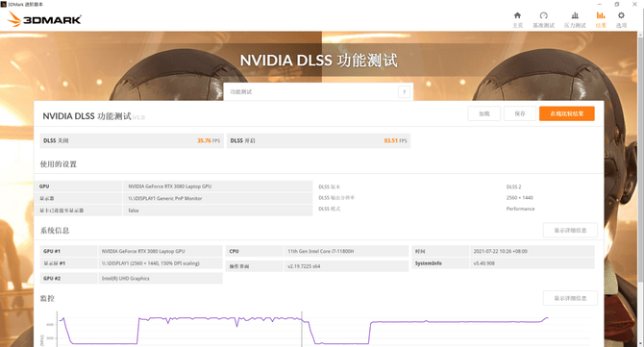Click the 功能测试 search field
Viewport: 644px width, 347px height.
(312, 92)
